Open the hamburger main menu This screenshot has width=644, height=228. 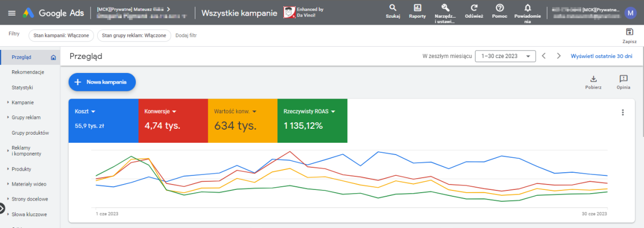tap(12, 12)
